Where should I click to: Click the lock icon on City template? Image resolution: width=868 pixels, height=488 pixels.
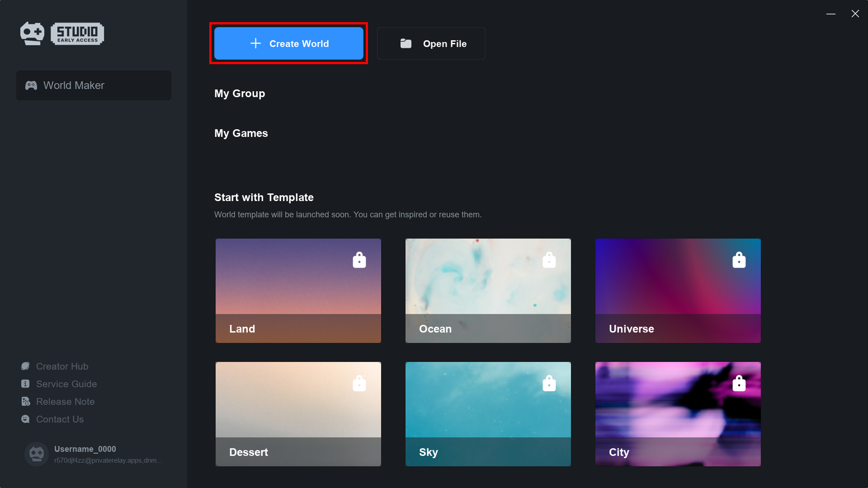(739, 384)
